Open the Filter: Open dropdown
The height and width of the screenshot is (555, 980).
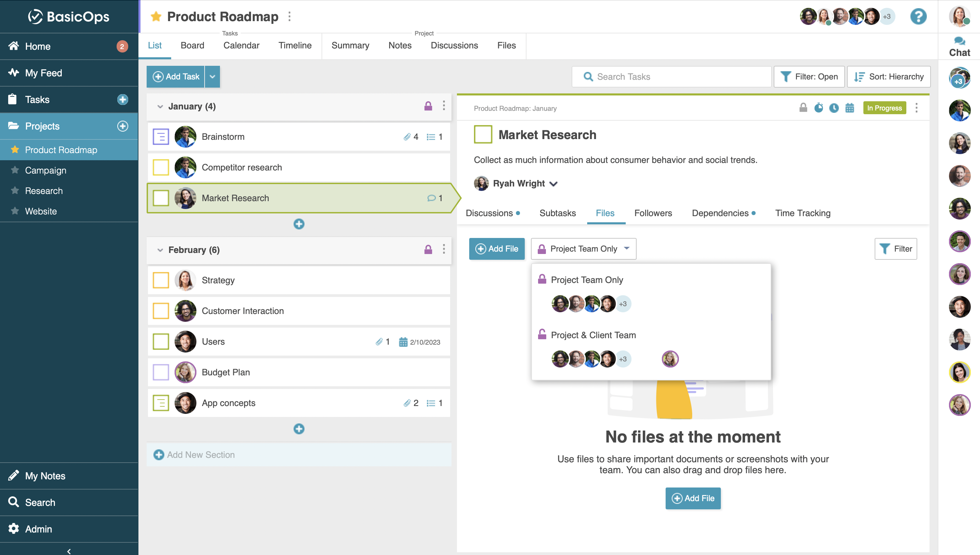tap(809, 77)
